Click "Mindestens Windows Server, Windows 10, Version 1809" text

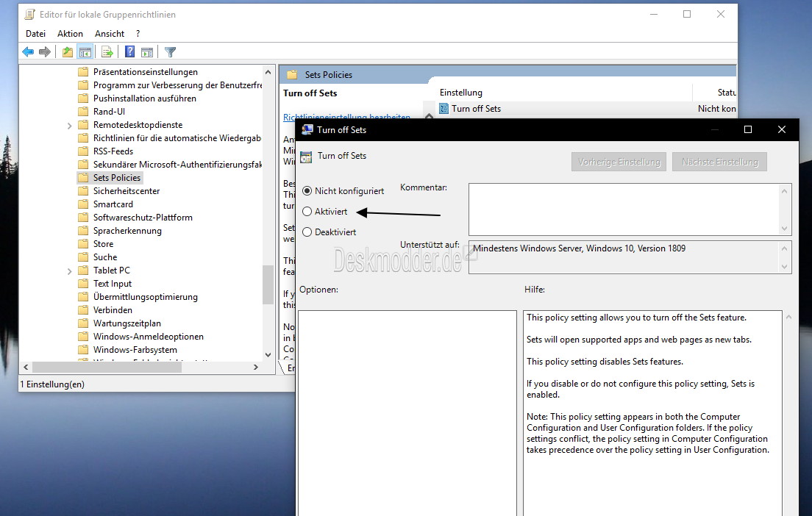579,248
